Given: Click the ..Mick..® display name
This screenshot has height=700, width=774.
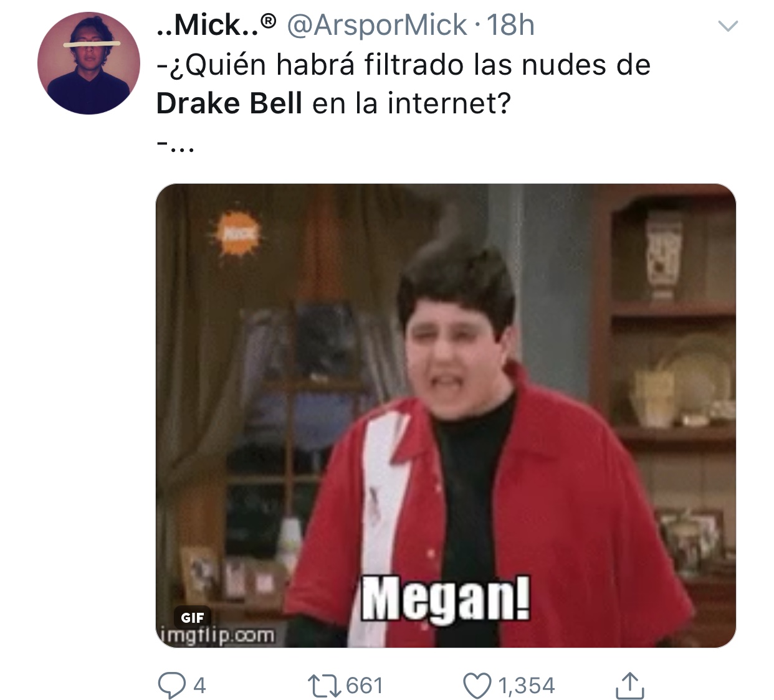Looking at the screenshot, I should (x=216, y=25).
